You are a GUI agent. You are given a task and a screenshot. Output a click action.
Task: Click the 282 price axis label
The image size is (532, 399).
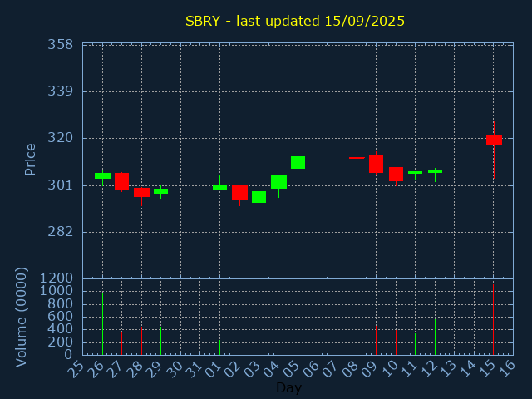[61, 232]
